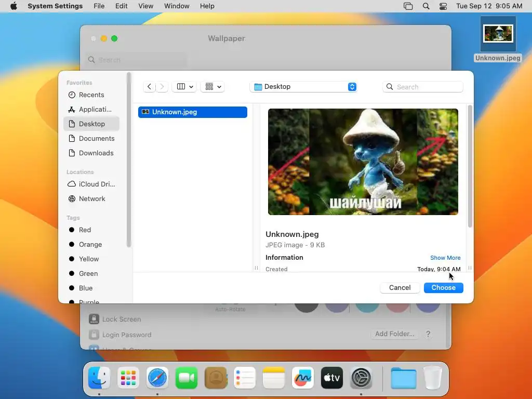Click the file dialog Search field
Image resolution: width=532 pixels, height=399 pixels.
(x=423, y=87)
